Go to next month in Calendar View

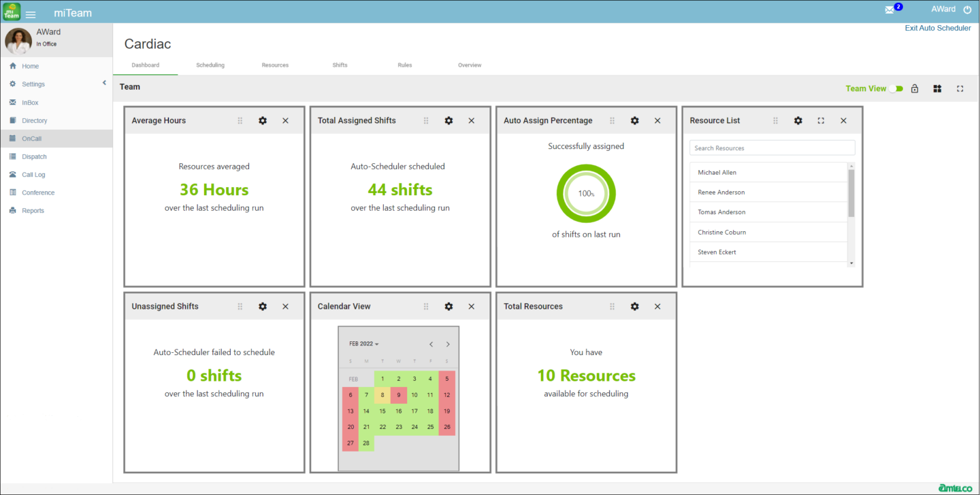pyautogui.click(x=448, y=344)
